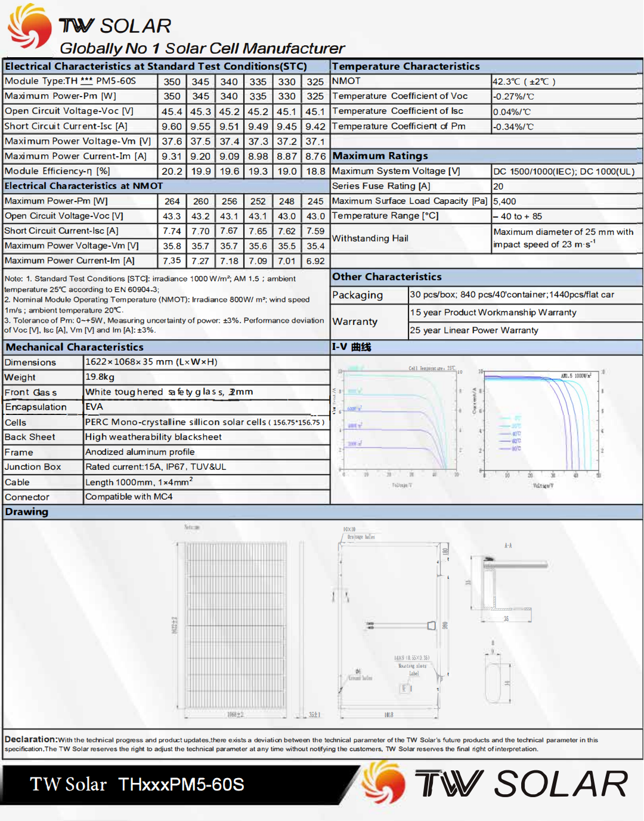644x821 pixels.
Task: Click the 'Series Fuse Rating [A]' label
Action: pos(381,186)
